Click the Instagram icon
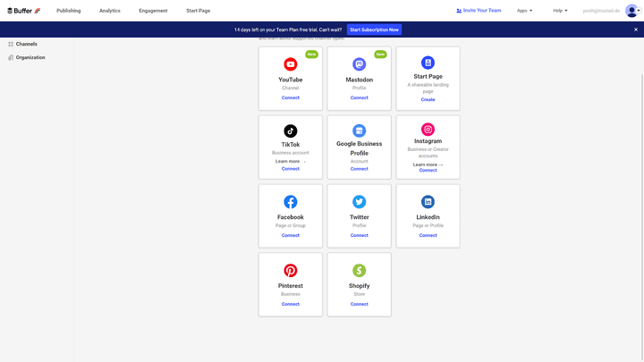 pyautogui.click(x=428, y=130)
